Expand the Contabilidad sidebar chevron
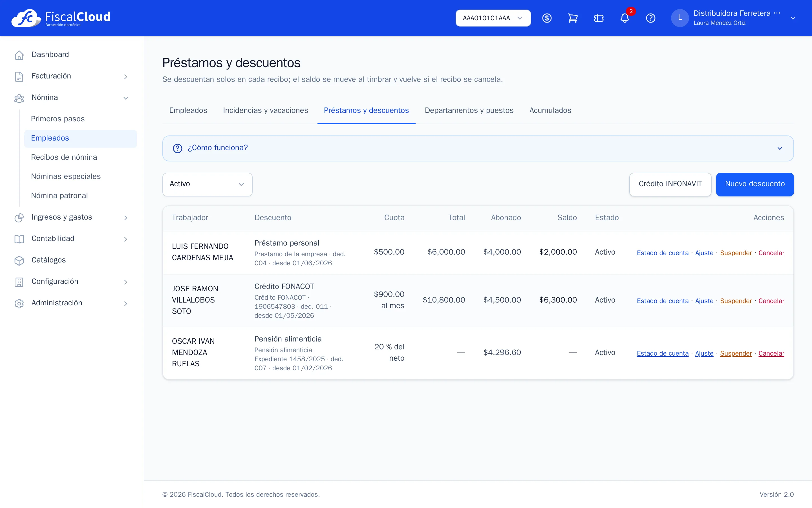Image resolution: width=812 pixels, height=508 pixels. pyautogui.click(x=125, y=239)
